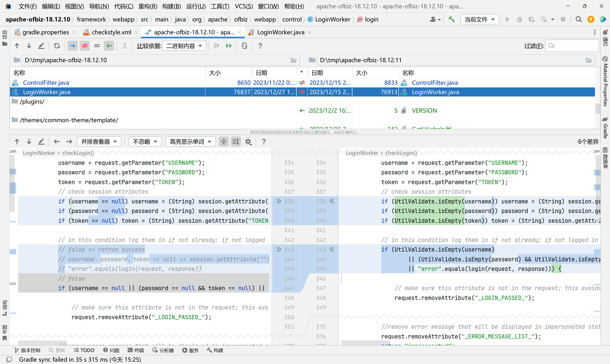Click the build hammer icon

452,19
